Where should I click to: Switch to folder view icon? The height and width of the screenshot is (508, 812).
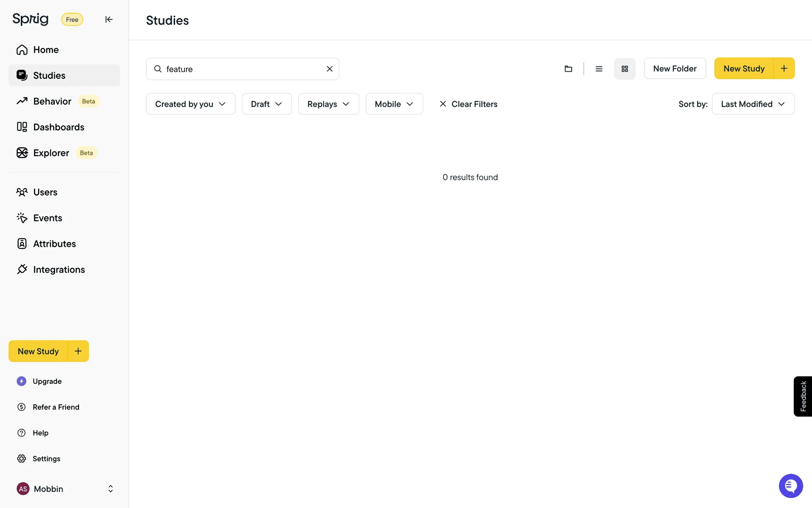(568, 69)
